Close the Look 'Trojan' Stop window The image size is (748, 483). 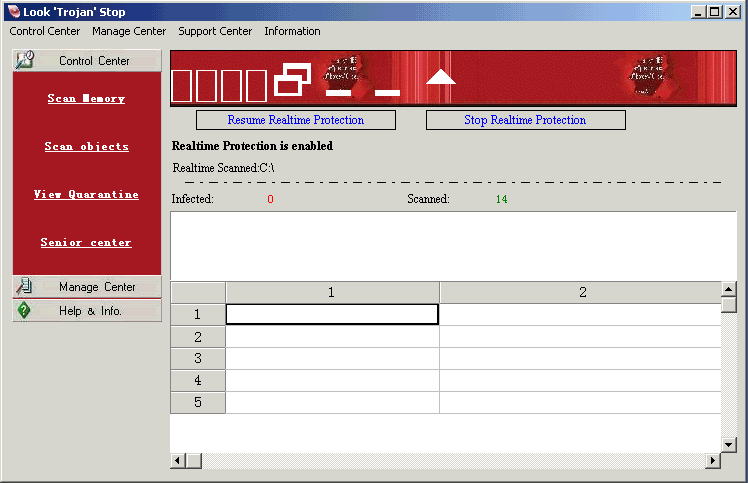733,11
